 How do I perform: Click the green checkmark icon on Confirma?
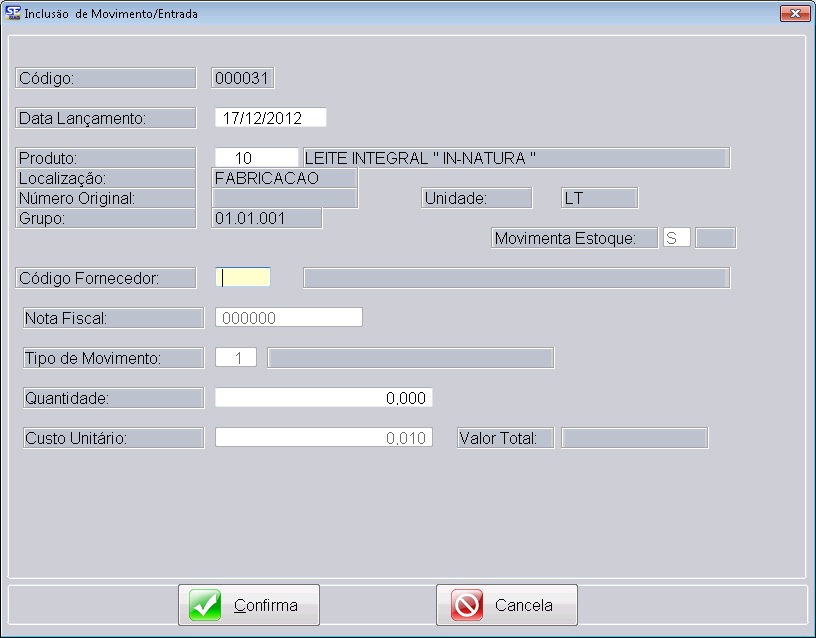point(206,605)
